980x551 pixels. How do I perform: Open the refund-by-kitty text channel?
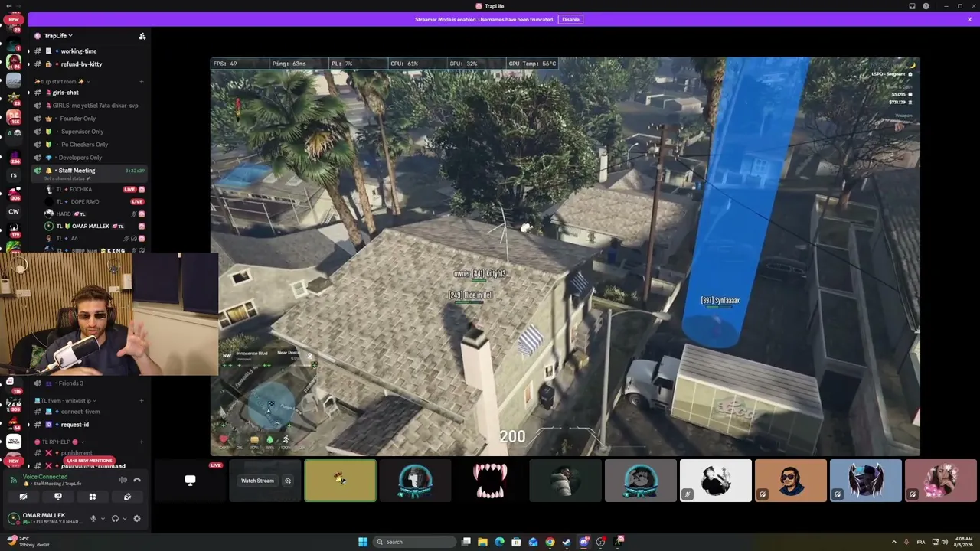(81, 64)
